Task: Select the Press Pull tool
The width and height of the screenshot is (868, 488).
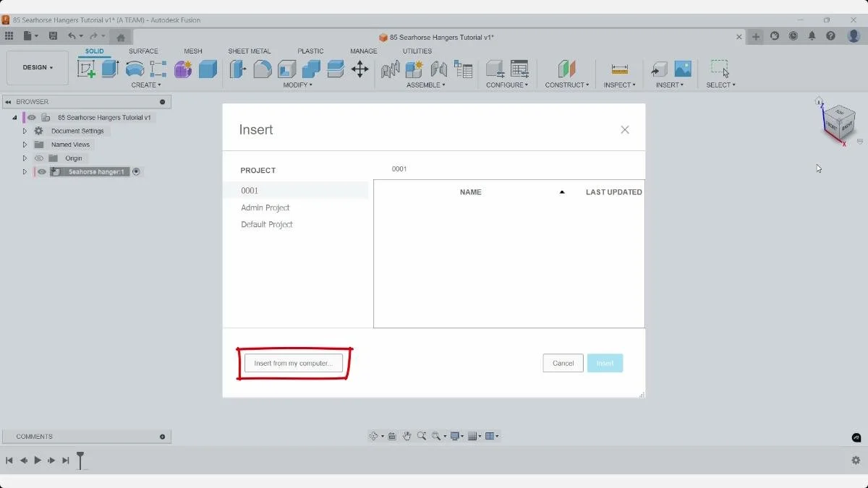Action: tap(238, 69)
